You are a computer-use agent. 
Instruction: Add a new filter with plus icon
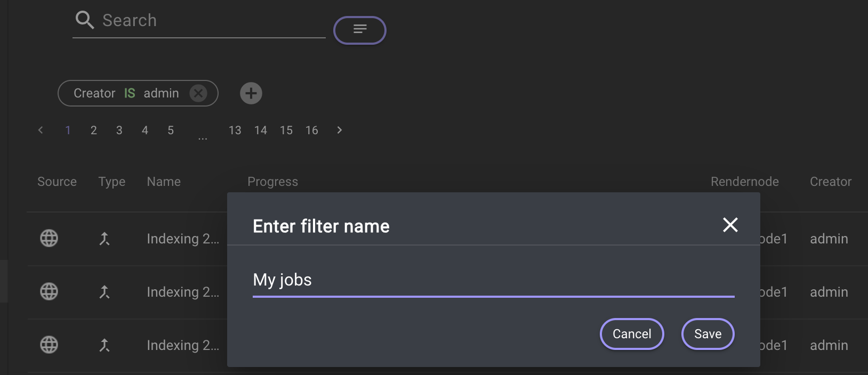[251, 93]
